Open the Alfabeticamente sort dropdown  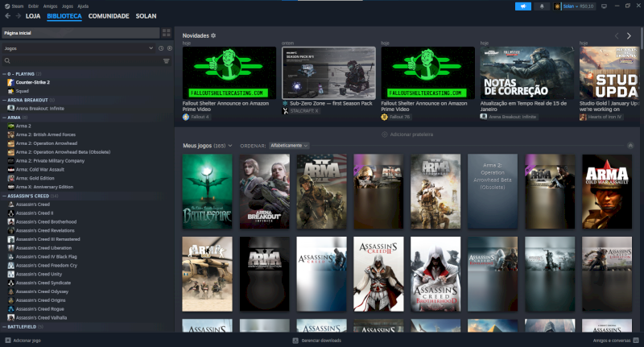(288, 145)
